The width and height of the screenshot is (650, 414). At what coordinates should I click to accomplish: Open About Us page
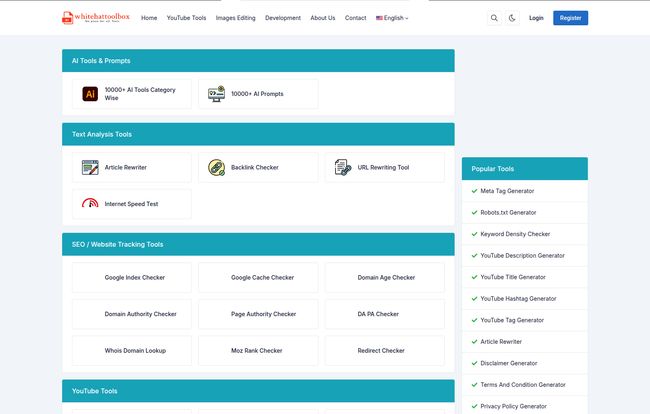pos(323,18)
